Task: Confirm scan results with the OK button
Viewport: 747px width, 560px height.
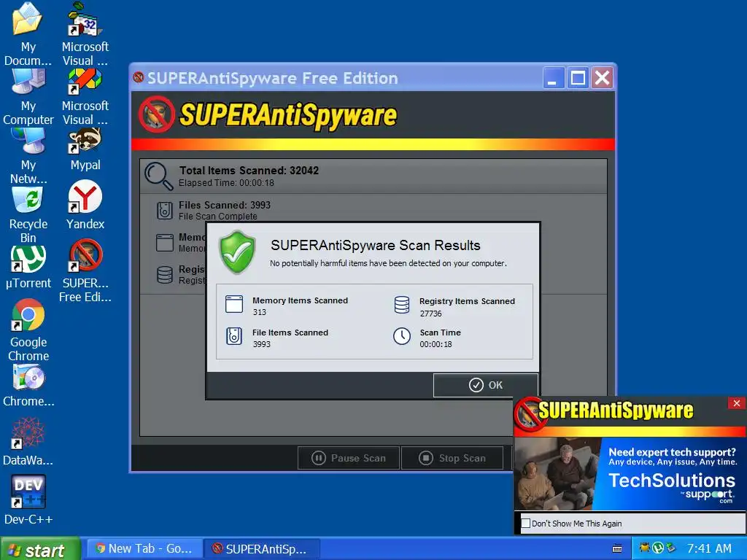Action: tap(485, 385)
